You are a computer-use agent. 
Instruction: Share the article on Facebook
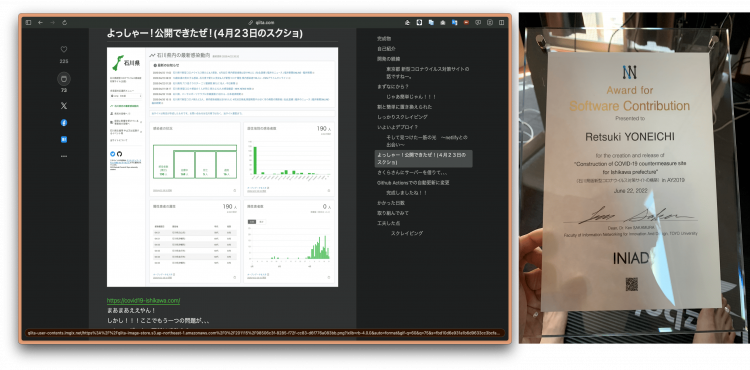pyautogui.click(x=64, y=123)
